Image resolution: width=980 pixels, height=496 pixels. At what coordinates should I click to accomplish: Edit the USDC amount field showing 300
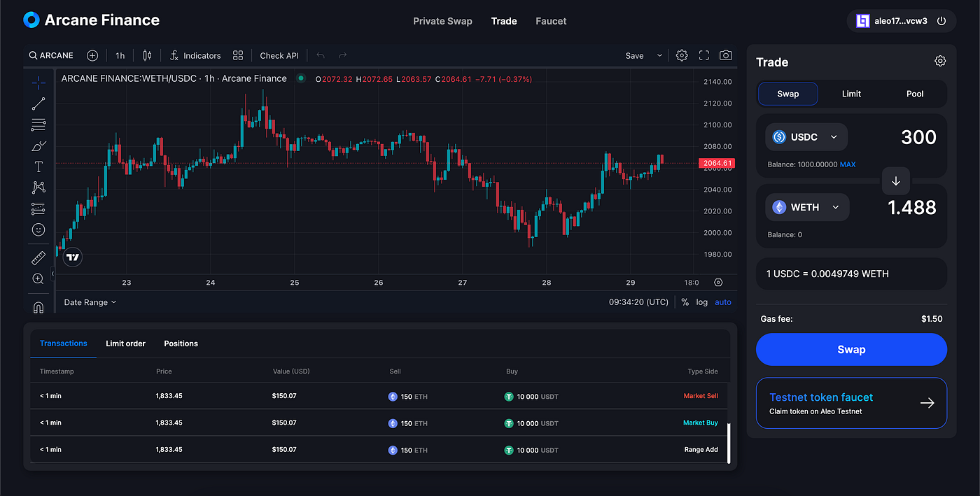pyautogui.click(x=918, y=137)
